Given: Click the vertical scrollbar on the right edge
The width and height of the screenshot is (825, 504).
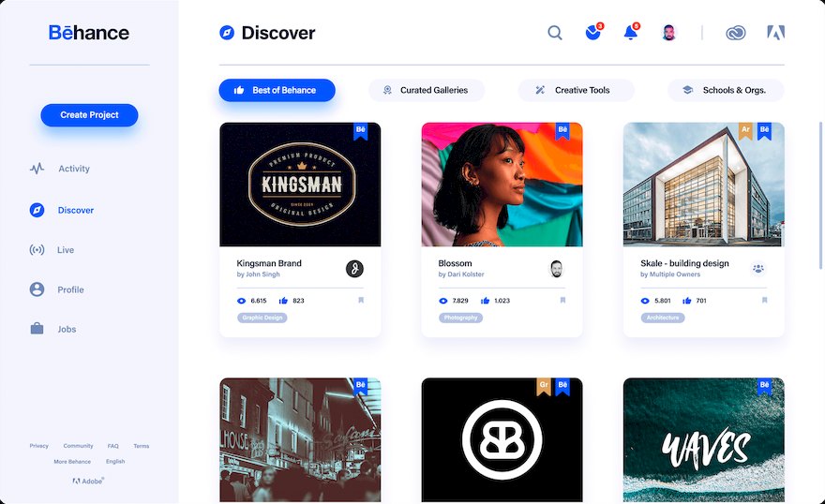Looking at the screenshot, I should pyautogui.click(x=819, y=196).
